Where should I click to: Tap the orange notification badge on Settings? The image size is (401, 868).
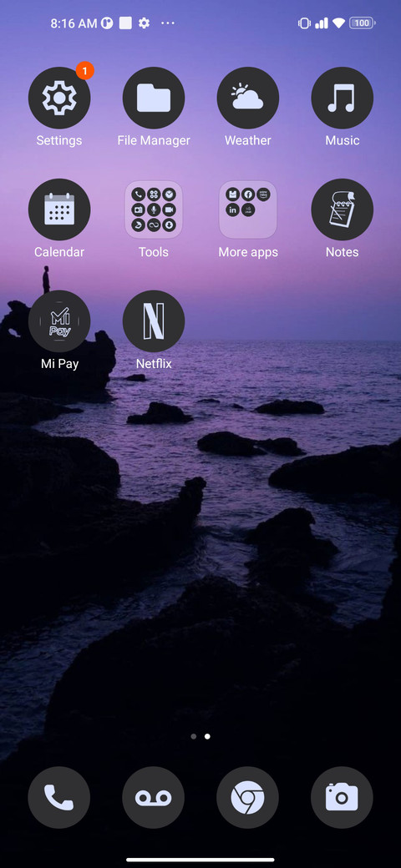tap(84, 70)
